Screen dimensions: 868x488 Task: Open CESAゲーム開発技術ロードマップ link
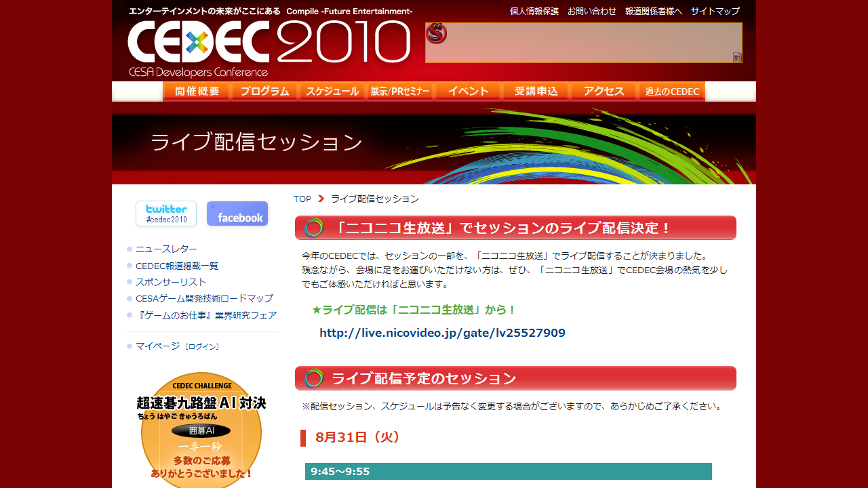pos(204,298)
